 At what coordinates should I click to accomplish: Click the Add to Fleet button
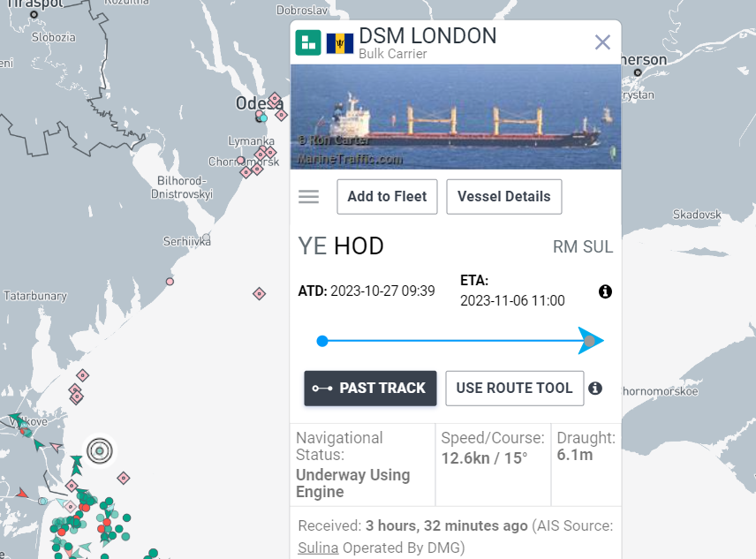(387, 196)
